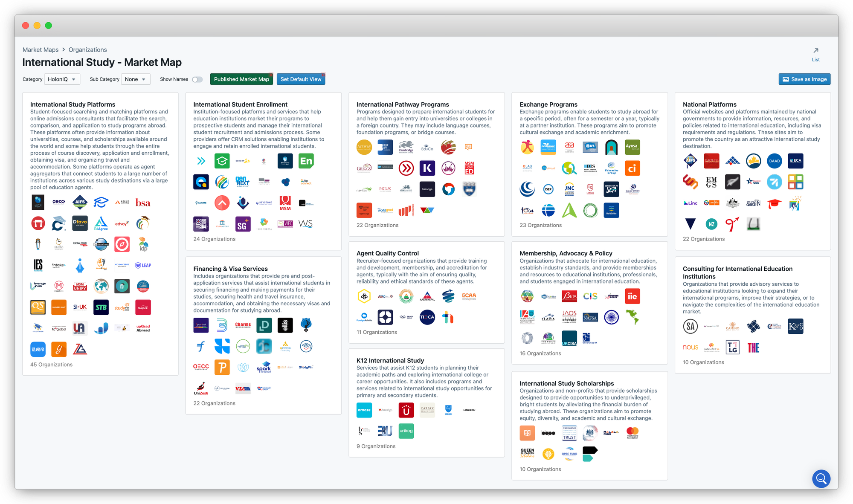853x504 pixels.
Task: Click the nous logo in Consulting section
Action: coord(690,348)
